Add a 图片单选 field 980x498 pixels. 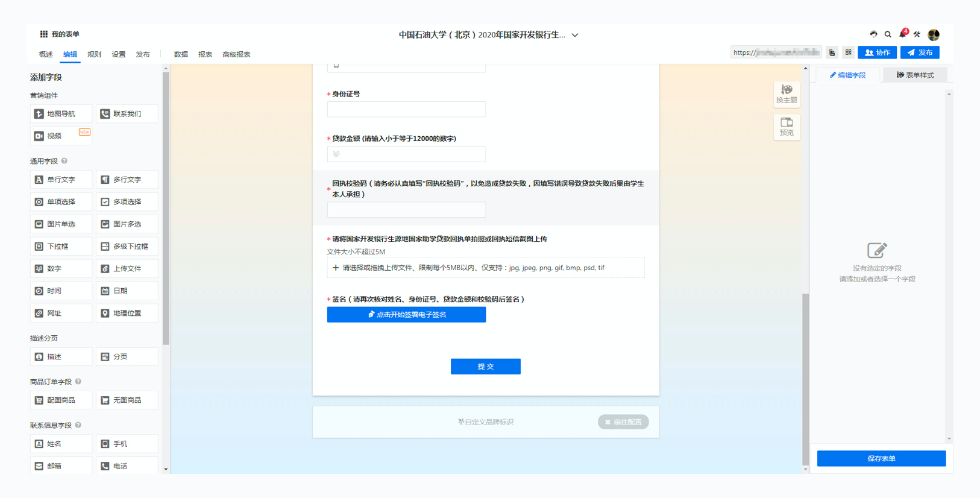tap(61, 224)
